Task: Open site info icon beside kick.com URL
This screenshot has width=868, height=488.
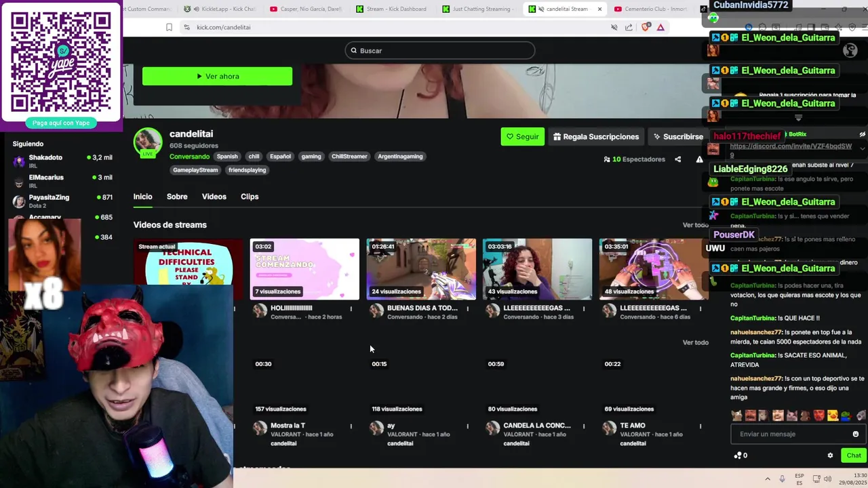Action: coord(186,27)
